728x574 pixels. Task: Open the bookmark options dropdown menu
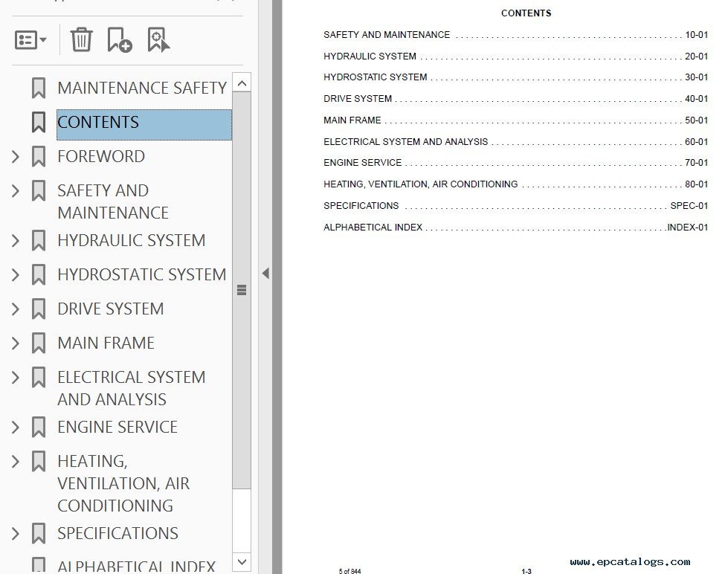(30, 39)
